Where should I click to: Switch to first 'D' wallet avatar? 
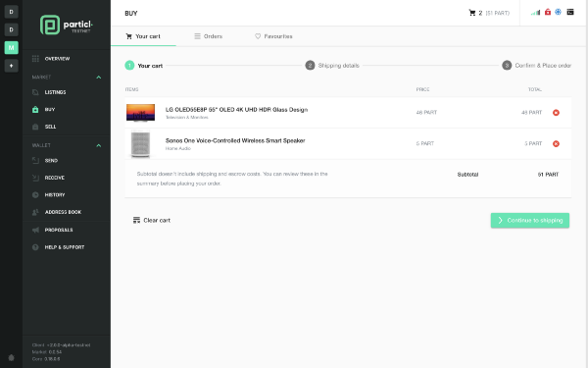pos(11,12)
